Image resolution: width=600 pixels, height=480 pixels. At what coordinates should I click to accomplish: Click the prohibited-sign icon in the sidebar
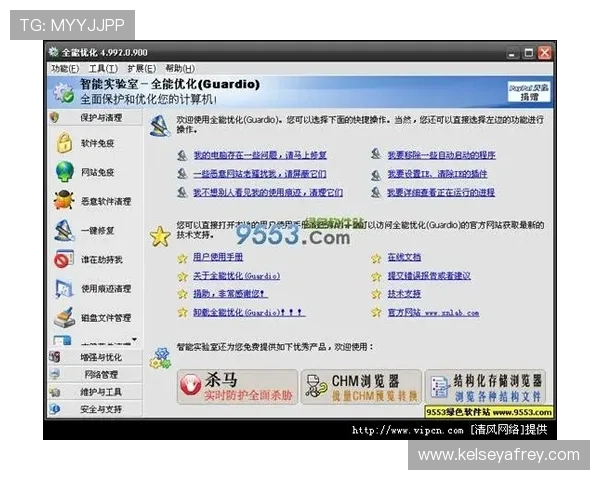[x=64, y=259]
